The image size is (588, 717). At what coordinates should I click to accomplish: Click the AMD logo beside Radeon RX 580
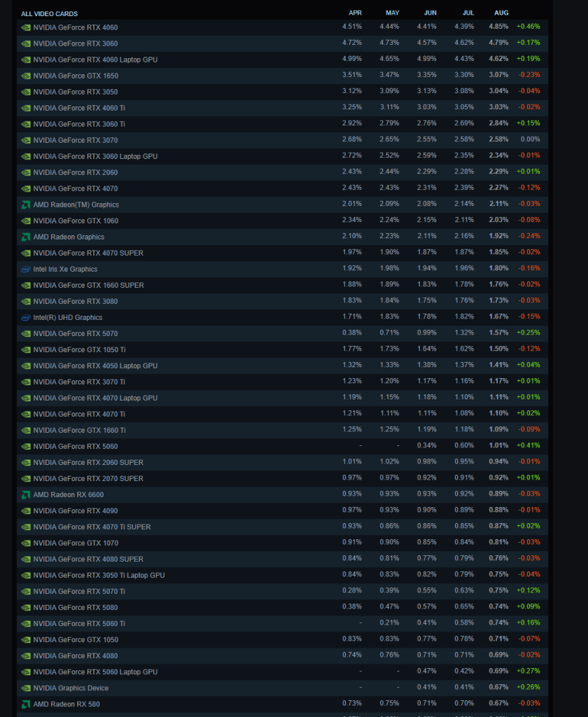26,704
